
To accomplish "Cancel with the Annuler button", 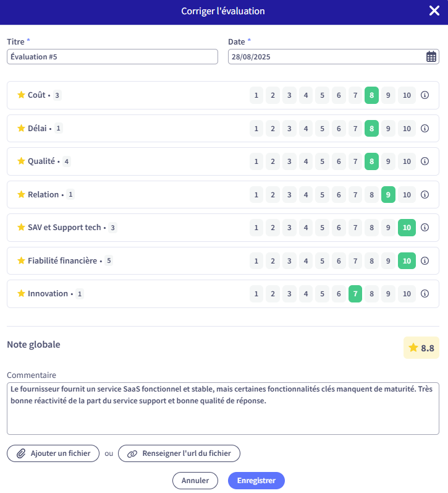I will [x=195, y=481].
